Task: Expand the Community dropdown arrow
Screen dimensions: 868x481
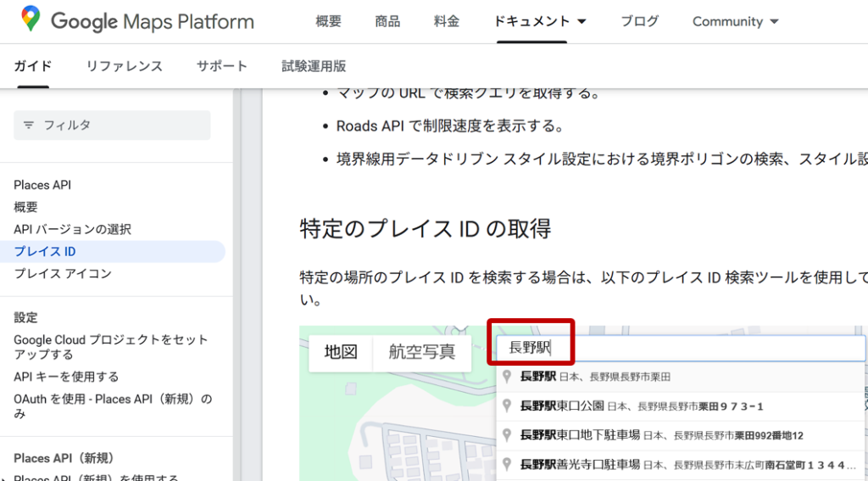Action: [775, 22]
